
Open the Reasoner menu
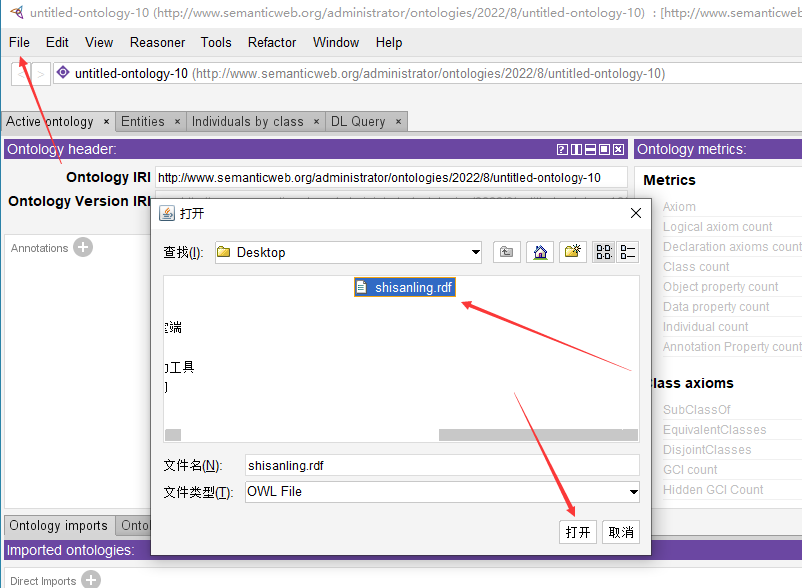[x=158, y=42]
